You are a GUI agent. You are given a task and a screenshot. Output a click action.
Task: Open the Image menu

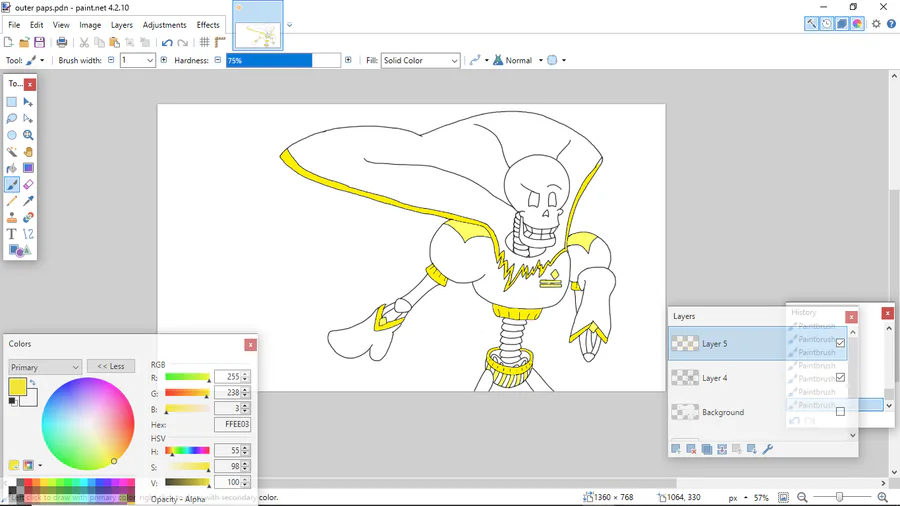tap(90, 25)
